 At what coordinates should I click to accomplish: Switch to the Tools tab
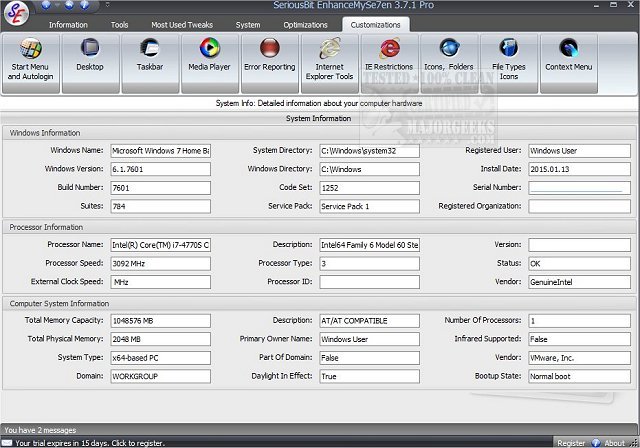click(x=119, y=24)
